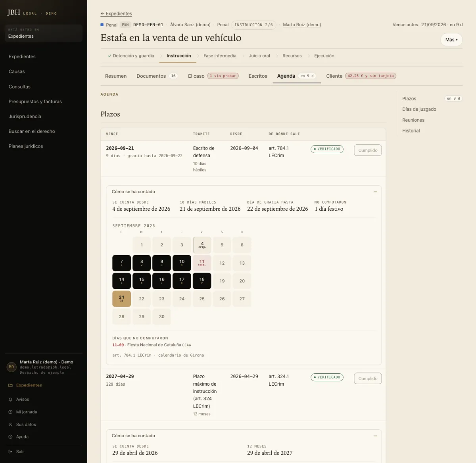This screenshot has height=463, width=476.
Task: Click the Avisos bell icon
Action: pyautogui.click(x=10, y=400)
